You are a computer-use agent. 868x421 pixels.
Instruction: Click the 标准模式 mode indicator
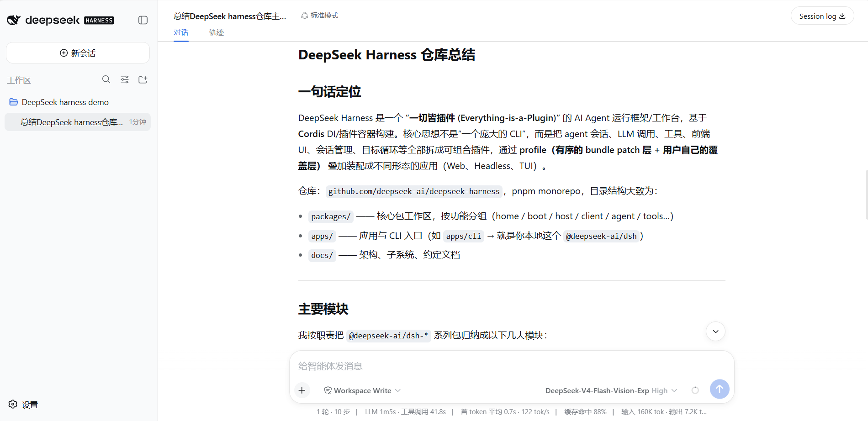coord(320,16)
